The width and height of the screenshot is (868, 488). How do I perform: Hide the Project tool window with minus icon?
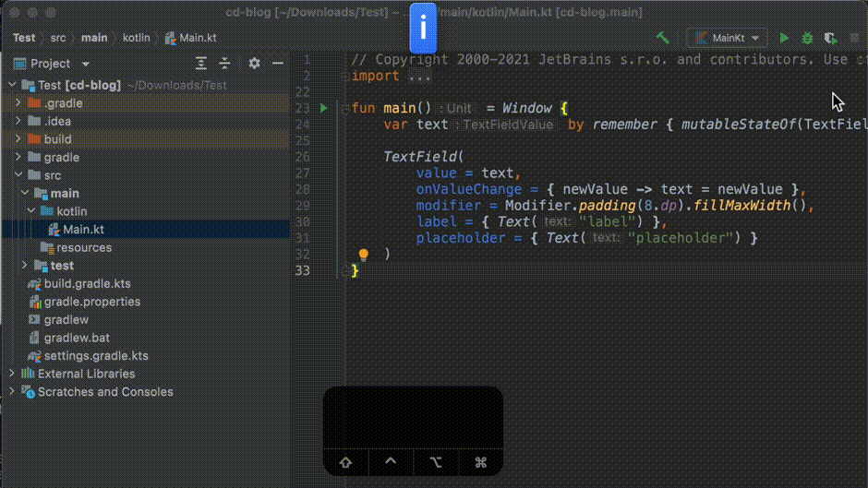(x=276, y=64)
